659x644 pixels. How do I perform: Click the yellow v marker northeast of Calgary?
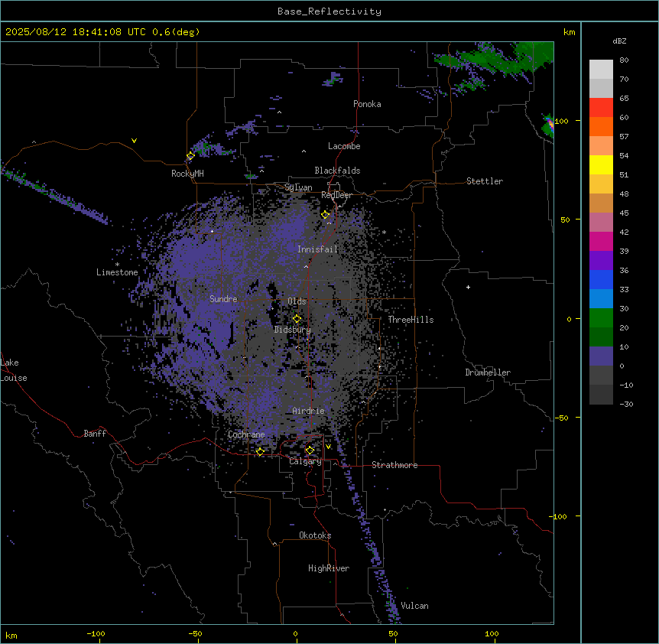[x=328, y=447]
